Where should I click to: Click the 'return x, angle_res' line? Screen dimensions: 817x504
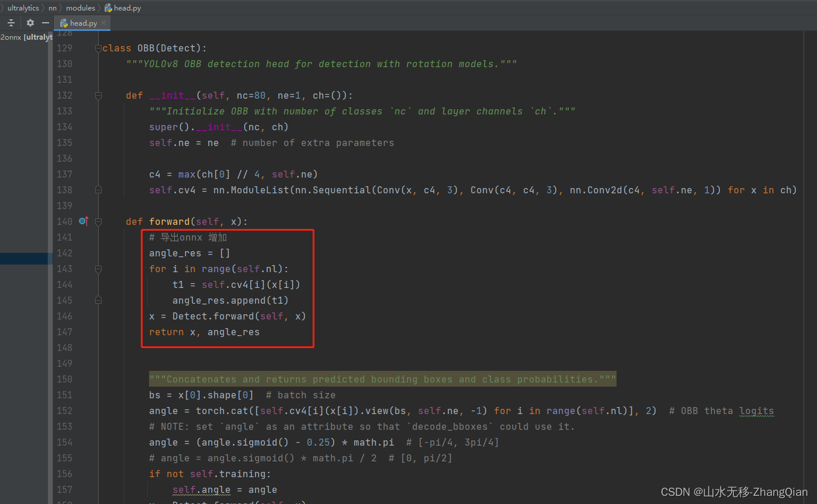pos(205,332)
